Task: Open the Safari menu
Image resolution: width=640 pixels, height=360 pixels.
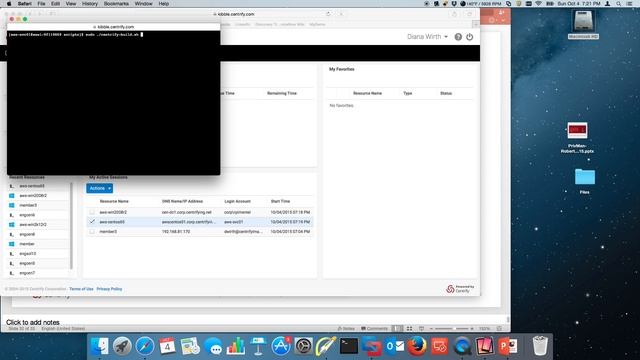Action: tap(24, 4)
